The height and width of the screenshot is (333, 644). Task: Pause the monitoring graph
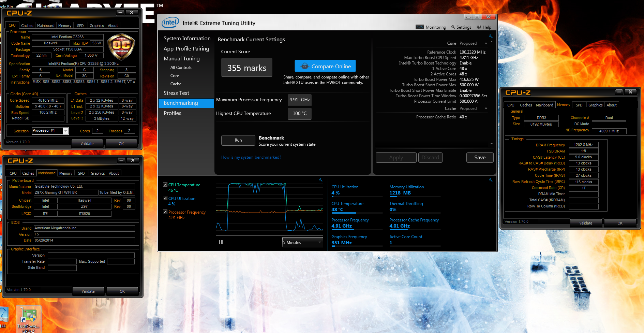click(221, 242)
